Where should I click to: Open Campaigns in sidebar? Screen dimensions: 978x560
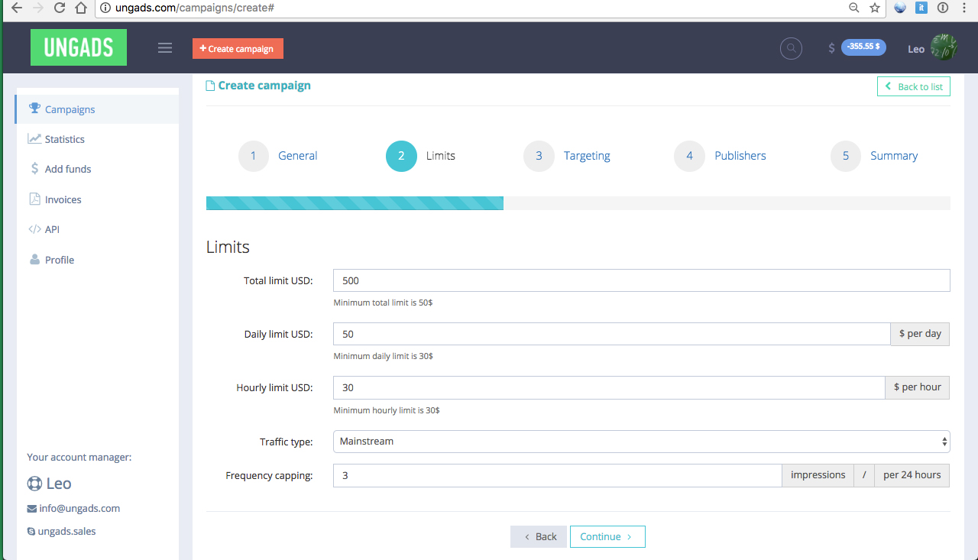tap(97, 109)
